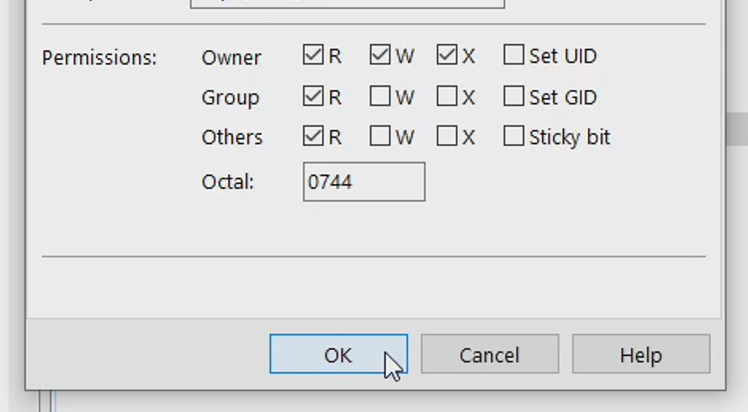Screen dimensions: 748x412
Task: Uncheck Group read (R) permission
Action: pyautogui.click(x=313, y=96)
